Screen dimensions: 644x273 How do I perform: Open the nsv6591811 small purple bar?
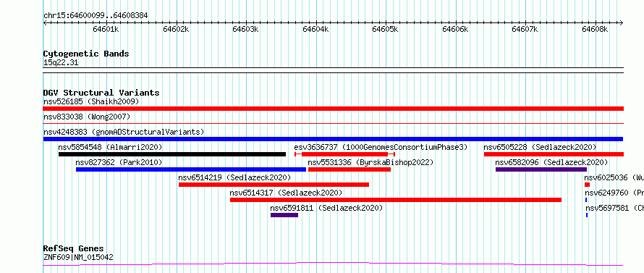(x=284, y=215)
